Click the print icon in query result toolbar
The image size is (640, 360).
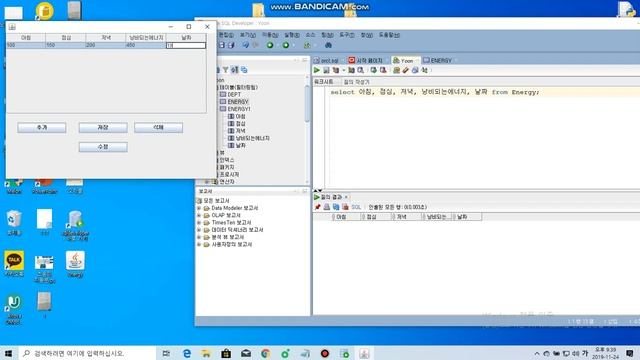click(x=327, y=207)
